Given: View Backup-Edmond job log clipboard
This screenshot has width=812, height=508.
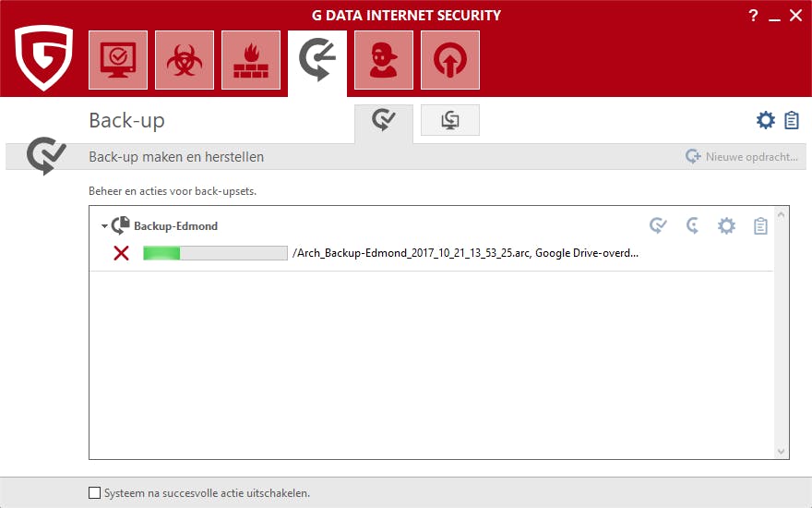Looking at the screenshot, I should (760, 226).
